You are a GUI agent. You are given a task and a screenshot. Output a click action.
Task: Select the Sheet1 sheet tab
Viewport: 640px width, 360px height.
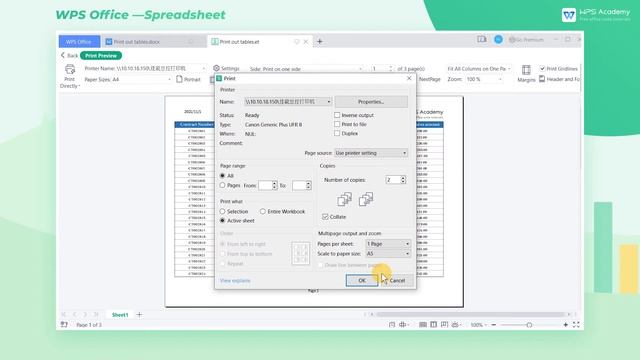coord(120,315)
